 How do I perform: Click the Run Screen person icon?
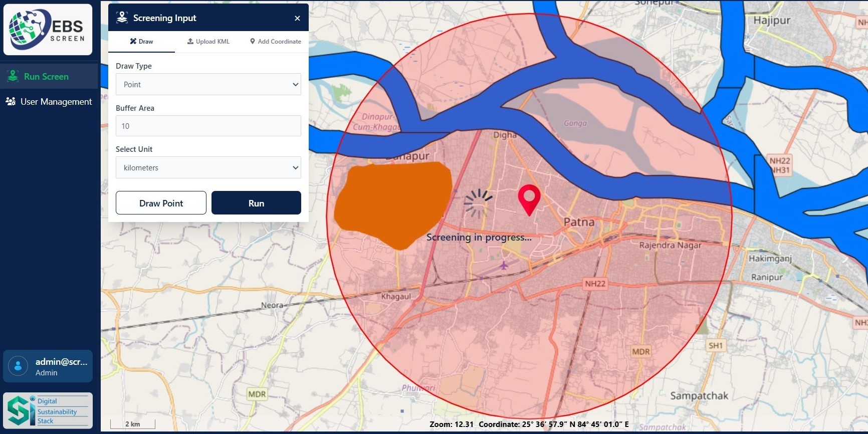tap(13, 77)
